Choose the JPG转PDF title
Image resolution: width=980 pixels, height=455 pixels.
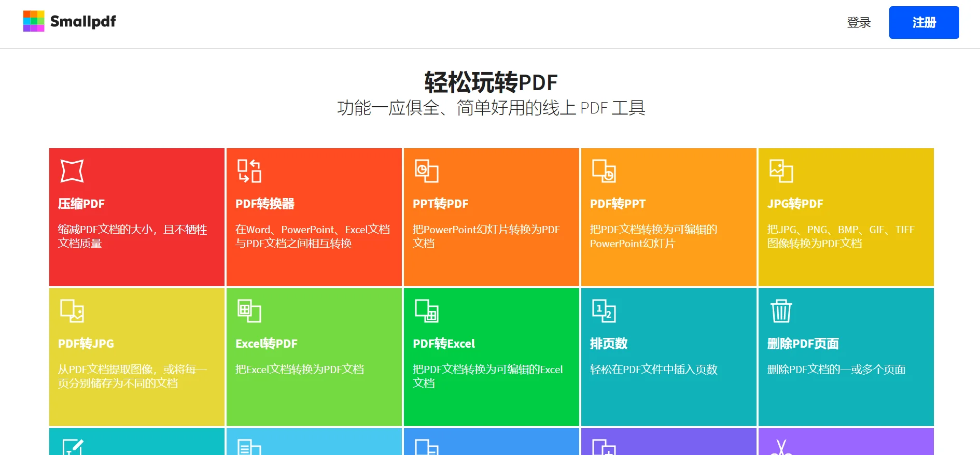795,204
